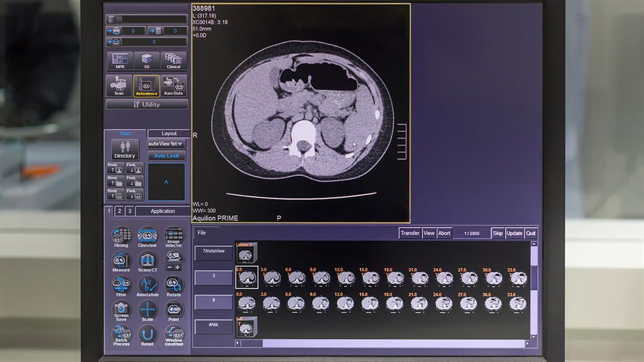Click the zoom plus stepper
This screenshot has height=362, width=644.
tap(178, 267)
